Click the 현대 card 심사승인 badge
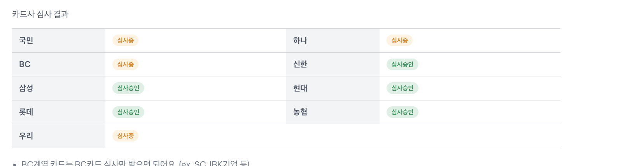The height and width of the screenshot is (166, 644). (402, 88)
